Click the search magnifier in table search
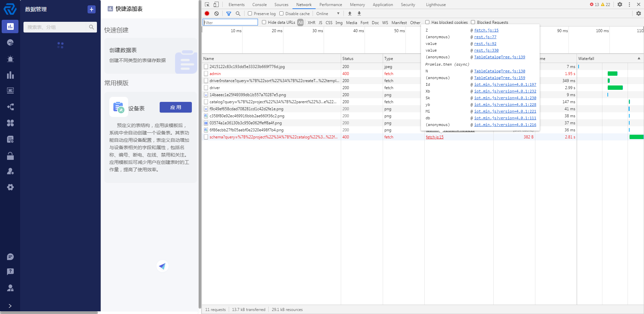Image resolution: width=644 pixels, height=314 pixels. [x=91, y=27]
